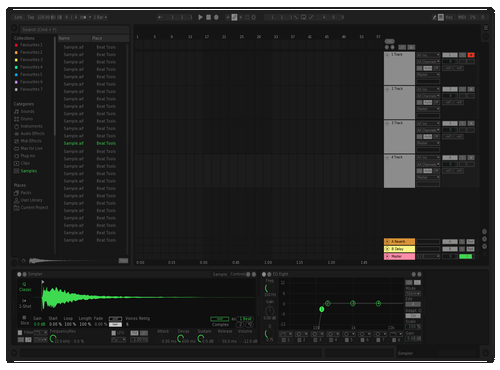The height and width of the screenshot is (370, 500).
Task: Switch to Simpler Controls tab
Action: pyautogui.click(x=238, y=274)
